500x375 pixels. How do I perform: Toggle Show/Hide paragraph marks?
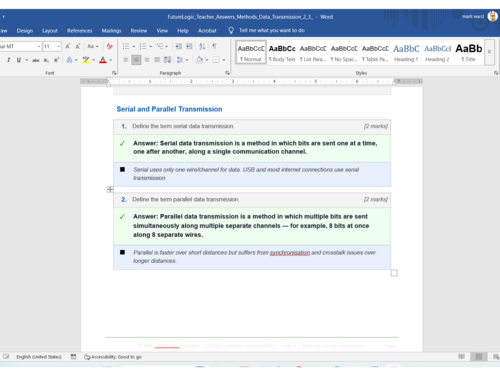(x=214, y=46)
